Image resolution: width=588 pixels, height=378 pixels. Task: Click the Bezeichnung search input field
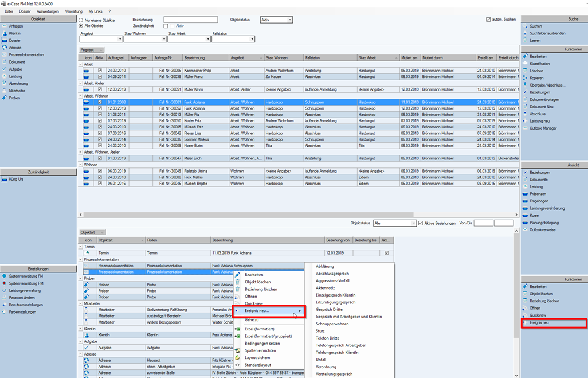(190, 20)
